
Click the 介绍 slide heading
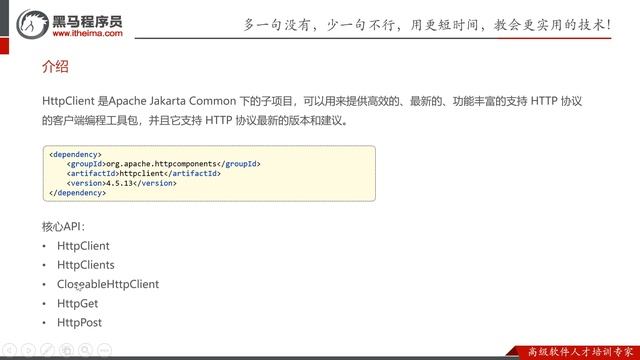55,67
